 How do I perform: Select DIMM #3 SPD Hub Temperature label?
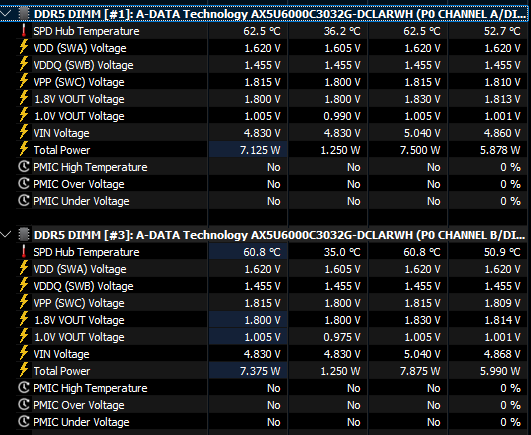[x=86, y=252]
